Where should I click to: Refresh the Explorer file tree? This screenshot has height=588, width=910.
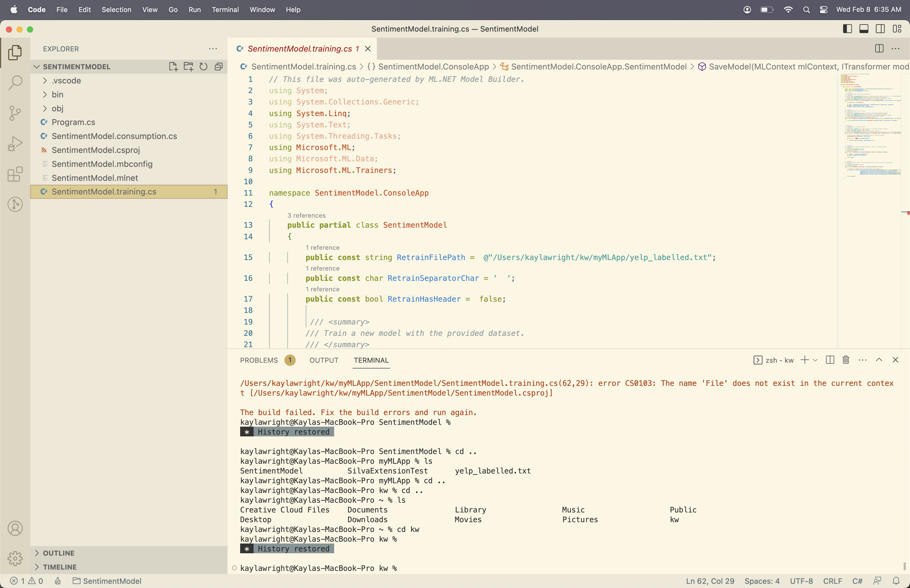[204, 66]
